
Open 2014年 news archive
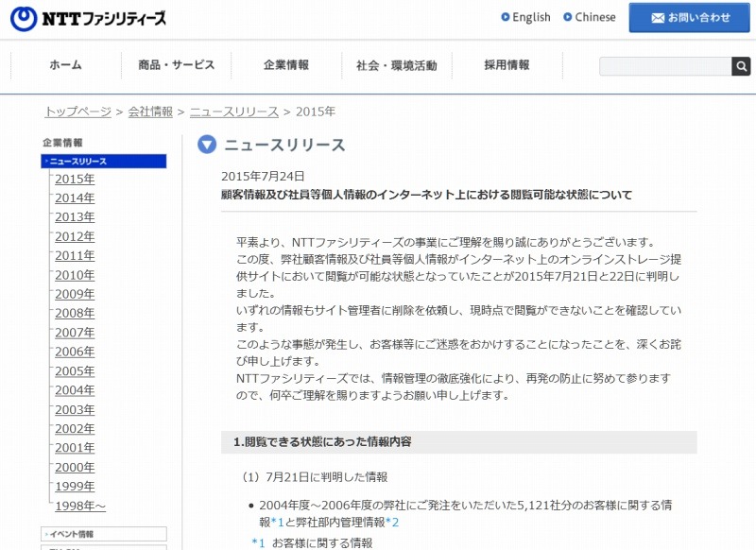click(75, 198)
